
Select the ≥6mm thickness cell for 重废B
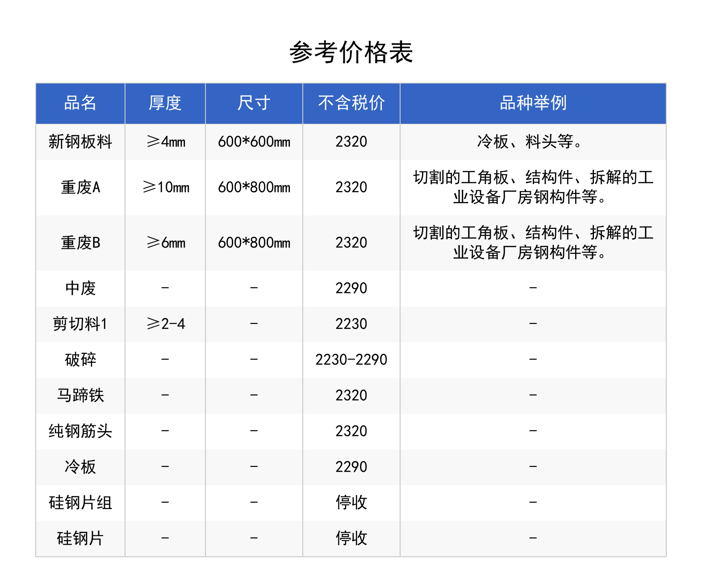[166, 243]
